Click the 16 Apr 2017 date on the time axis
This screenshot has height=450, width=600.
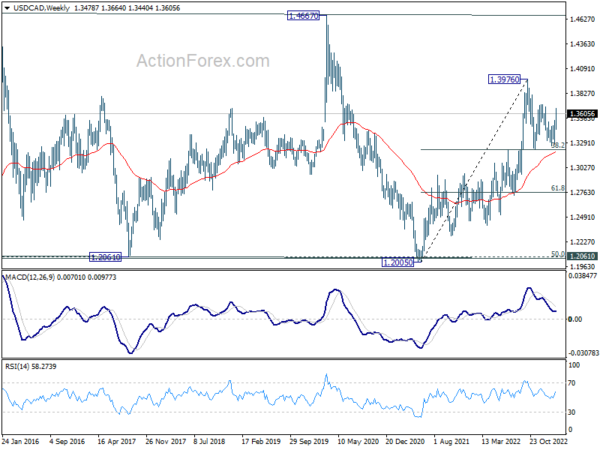click(x=117, y=441)
